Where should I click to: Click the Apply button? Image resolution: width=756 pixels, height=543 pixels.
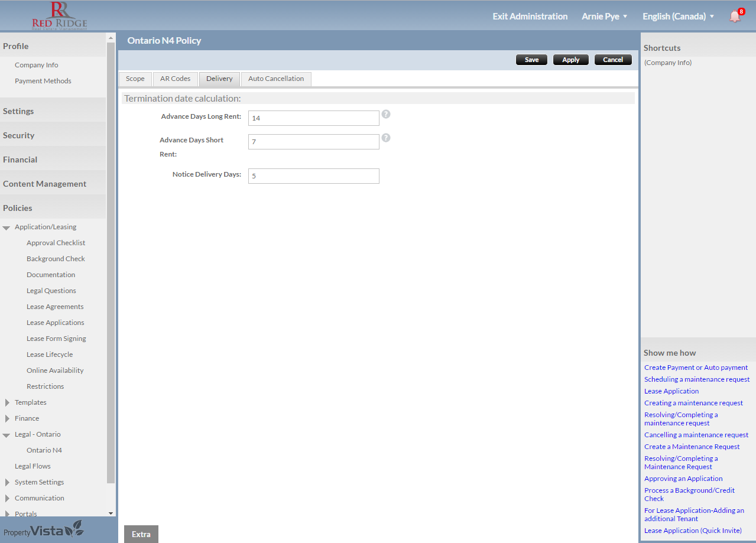tap(570, 60)
